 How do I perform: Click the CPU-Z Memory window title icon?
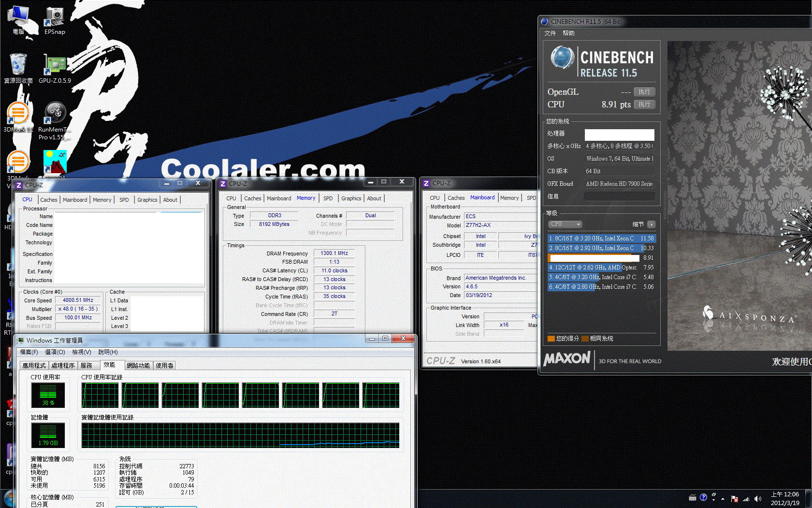coord(223,183)
